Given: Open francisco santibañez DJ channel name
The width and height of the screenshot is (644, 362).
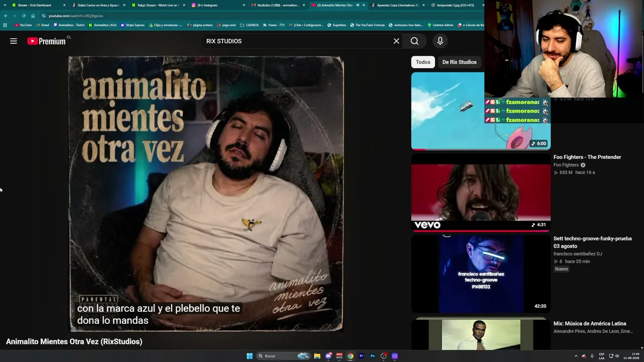Looking at the screenshot, I should tap(577, 254).
